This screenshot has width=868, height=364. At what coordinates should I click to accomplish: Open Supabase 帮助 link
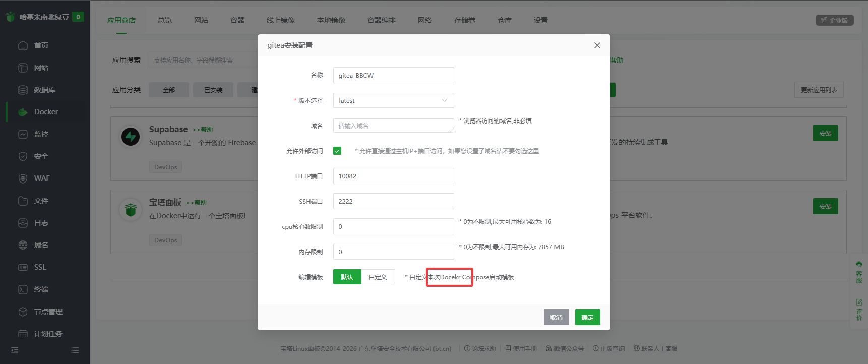click(203, 130)
